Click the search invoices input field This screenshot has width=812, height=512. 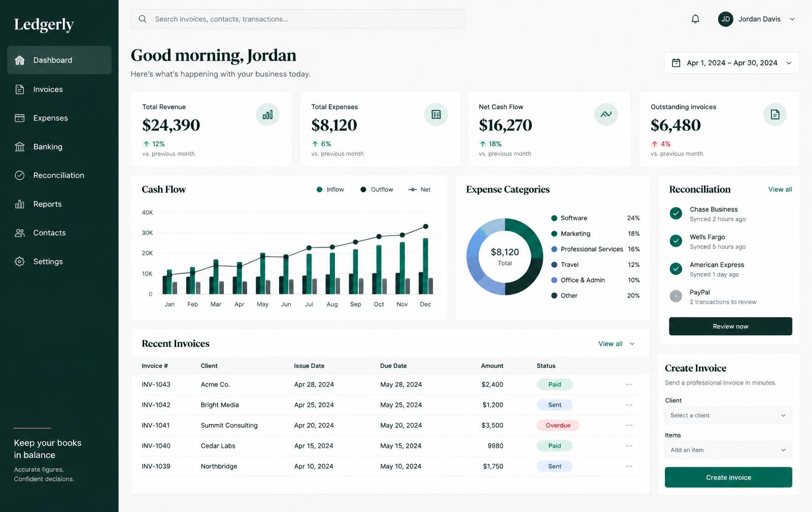pos(298,19)
